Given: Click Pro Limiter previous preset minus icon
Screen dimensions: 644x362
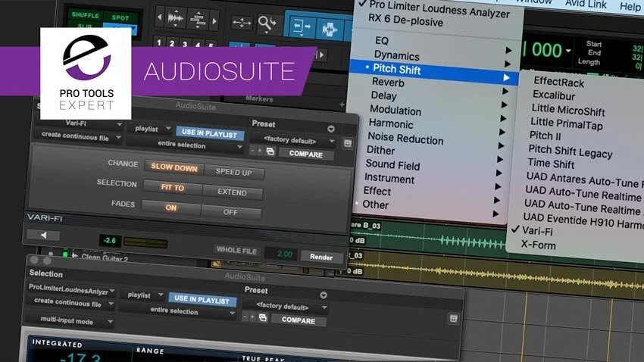Looking at the screenshot, I should pyautogui.click(x=245, y=317).
